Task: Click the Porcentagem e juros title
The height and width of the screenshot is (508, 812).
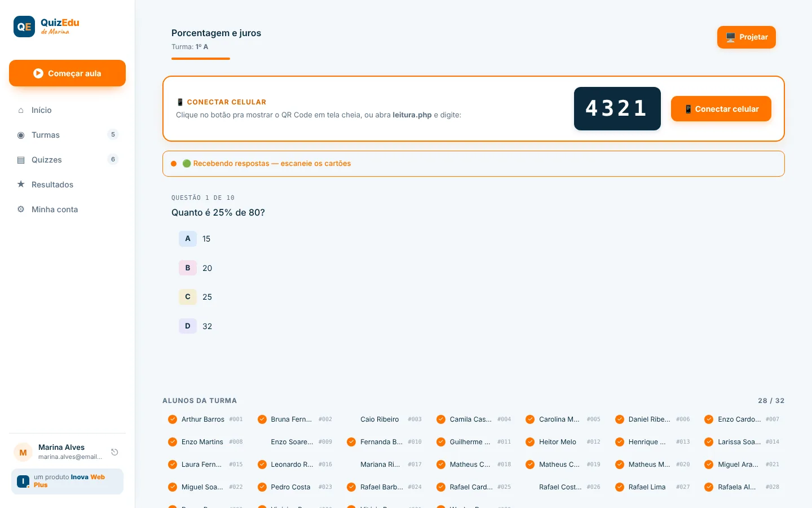Action: tap(217, 33)
